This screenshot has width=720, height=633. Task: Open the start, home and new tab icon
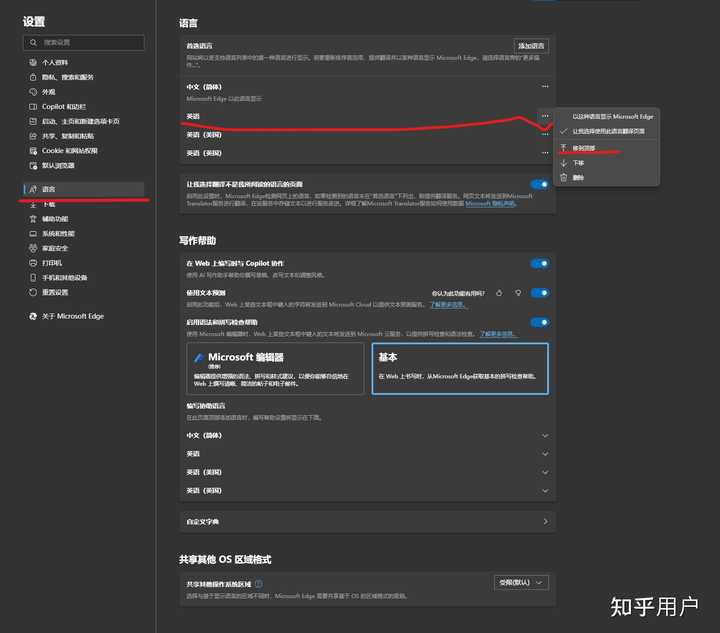[x=33, y=121]
